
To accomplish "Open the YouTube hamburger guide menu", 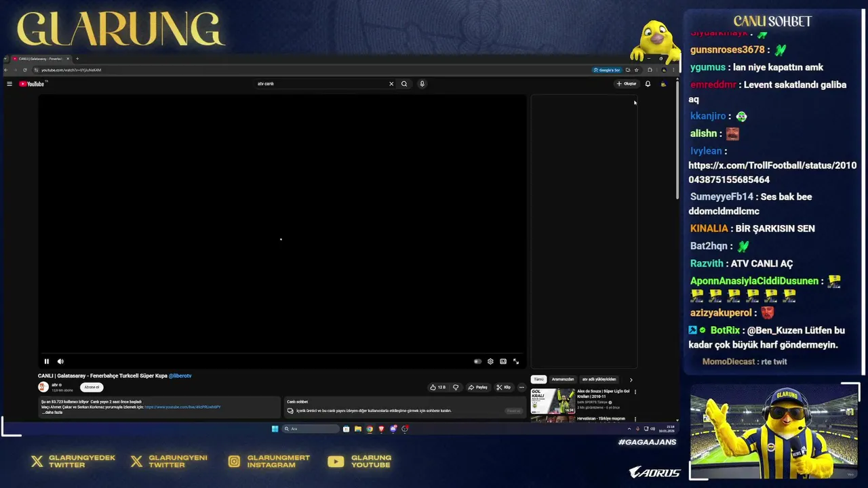I will pyautogui.click(x=9, y=84).
